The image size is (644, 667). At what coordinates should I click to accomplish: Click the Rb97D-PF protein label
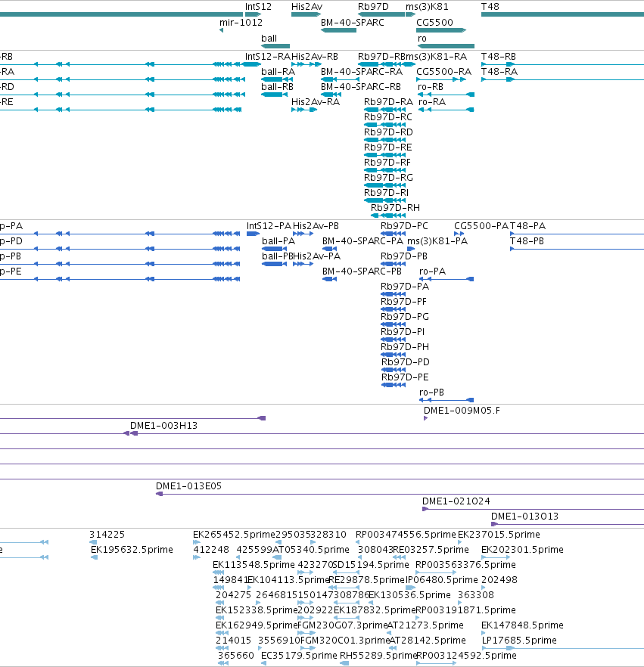403,302
